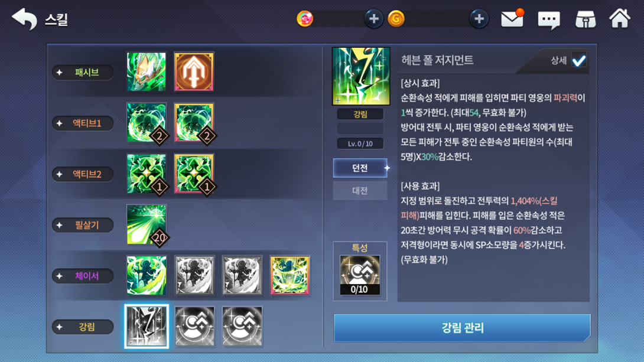Viewport: 644px width, 362px height.
Task: Toggle the 상세 detail checkbox
Action: tap(579, 61)
